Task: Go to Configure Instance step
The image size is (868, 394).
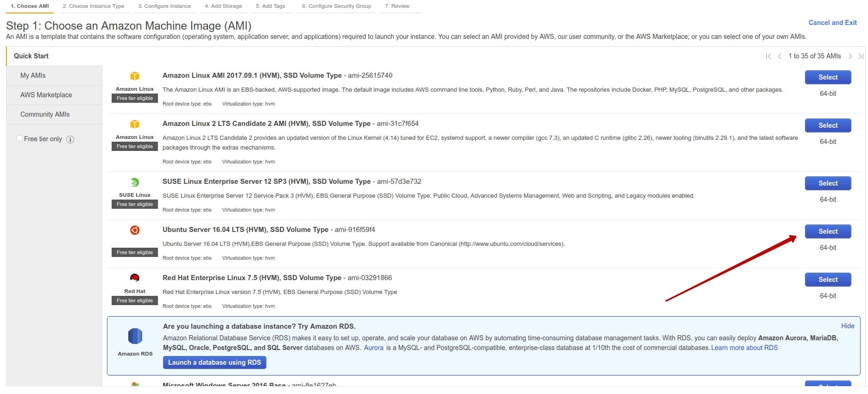Action: click(164, 6)
